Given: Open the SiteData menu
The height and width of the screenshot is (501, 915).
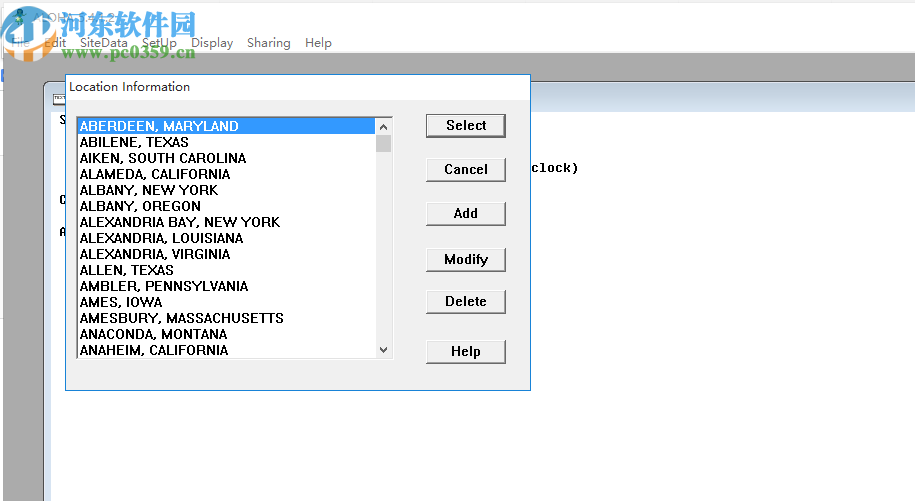Looking at the screenshot, I should (x=103, y=43).
